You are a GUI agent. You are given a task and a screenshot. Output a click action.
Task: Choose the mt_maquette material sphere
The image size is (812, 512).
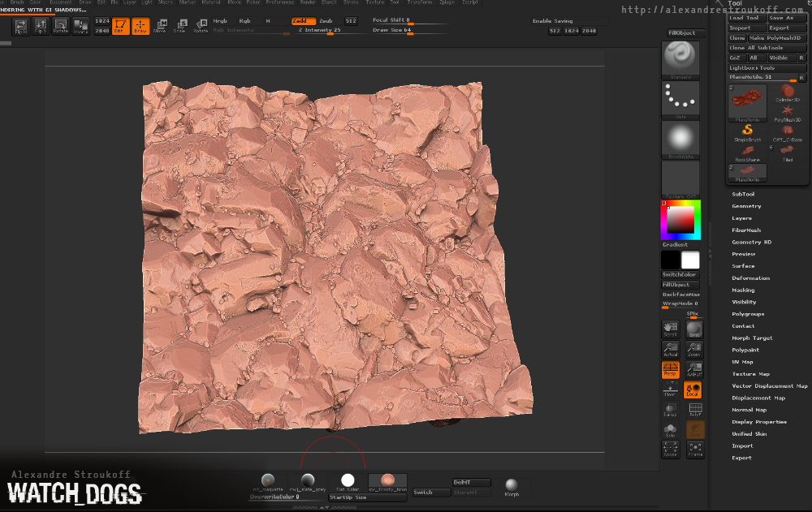(x=268, y=483)
